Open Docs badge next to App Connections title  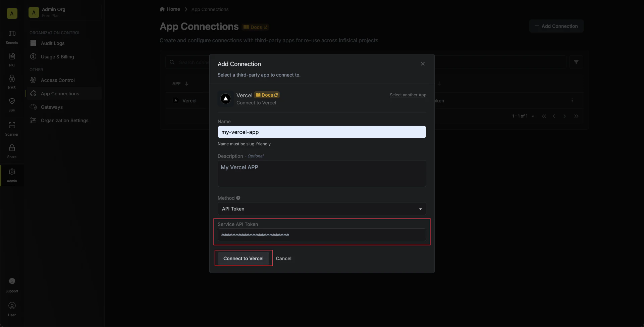(x=256, y=27)
